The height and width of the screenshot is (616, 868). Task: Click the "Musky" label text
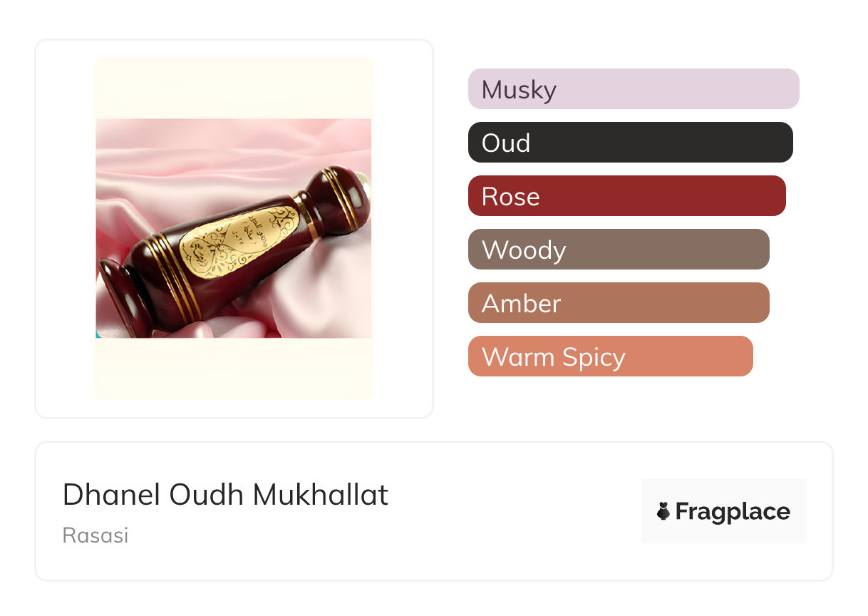[519, 90]
